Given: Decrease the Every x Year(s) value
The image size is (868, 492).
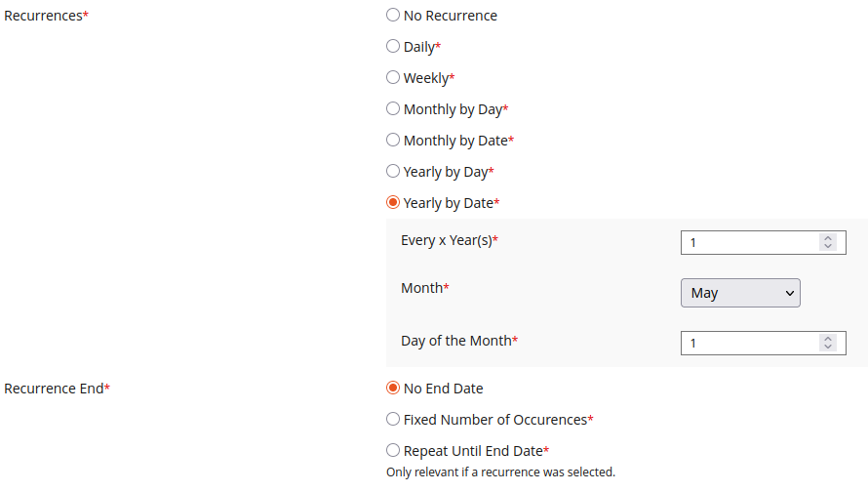Looking at the screenshot, I should point(828,246).
